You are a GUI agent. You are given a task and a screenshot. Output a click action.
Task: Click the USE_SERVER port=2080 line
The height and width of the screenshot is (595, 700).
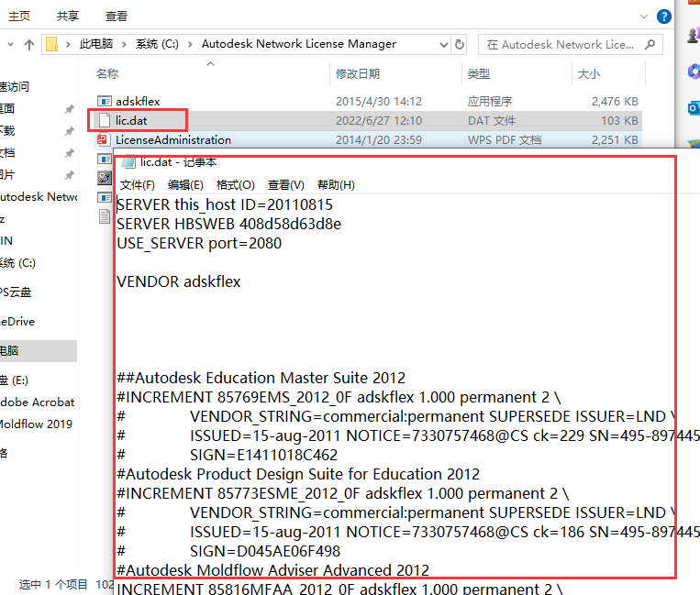(x=199, y=243)
